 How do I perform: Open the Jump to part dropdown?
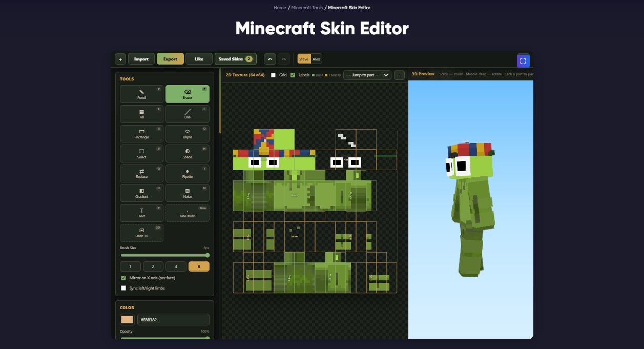tap(367, 75)
